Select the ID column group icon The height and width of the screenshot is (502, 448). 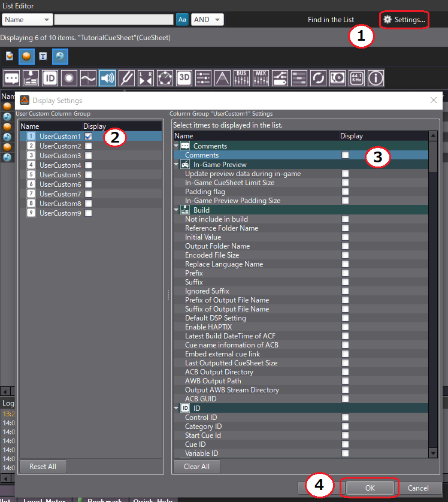pyautogui.click(x=50, y=78)
